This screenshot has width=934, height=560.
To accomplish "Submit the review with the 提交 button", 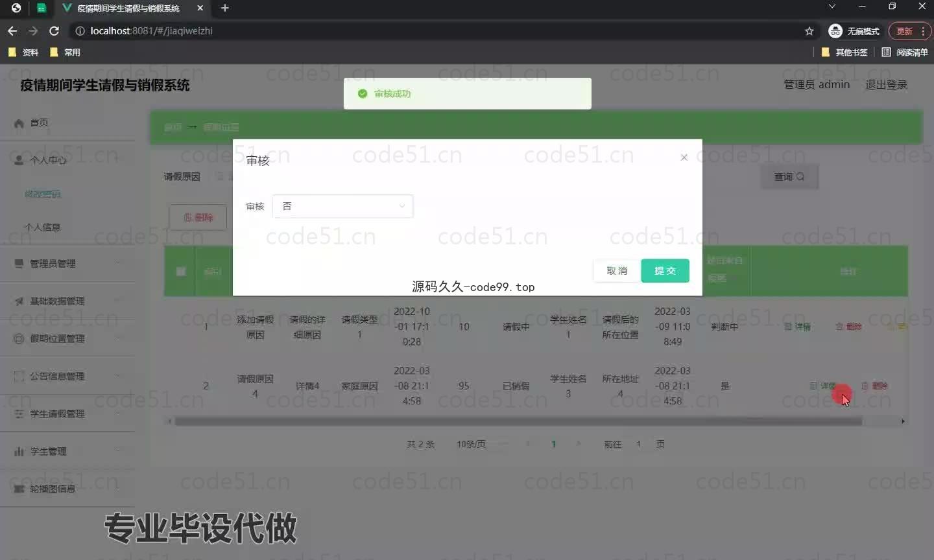I will pos(665,271).
